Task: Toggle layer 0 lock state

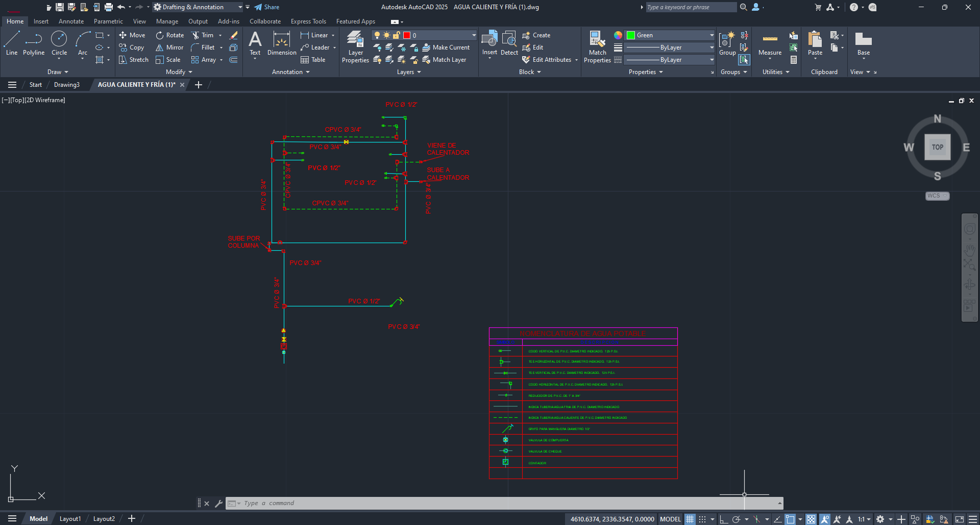Action: [x=396, y=35]
